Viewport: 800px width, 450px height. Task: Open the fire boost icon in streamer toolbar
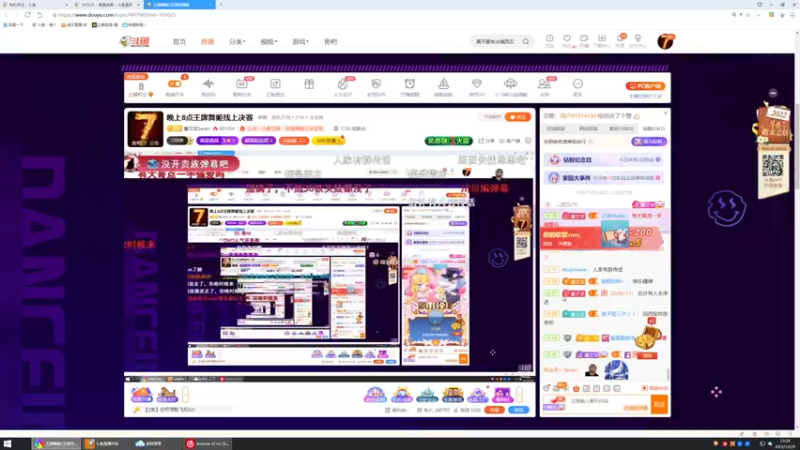click(x=342, y=84)
